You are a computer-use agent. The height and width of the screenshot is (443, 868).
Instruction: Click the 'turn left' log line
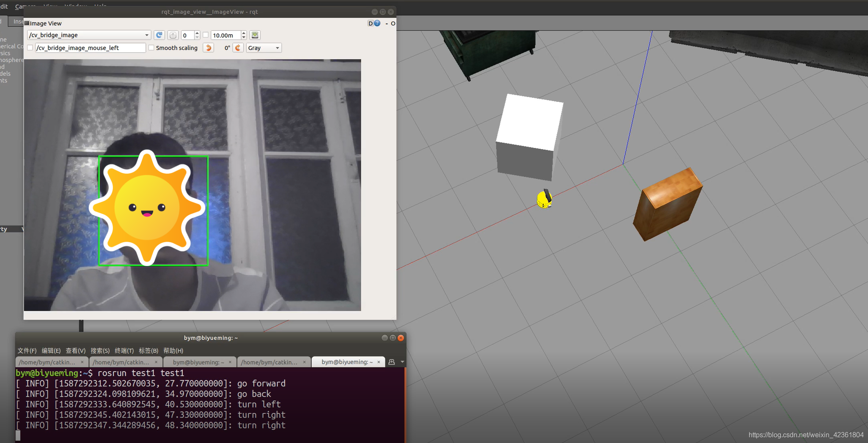(148, 404)
